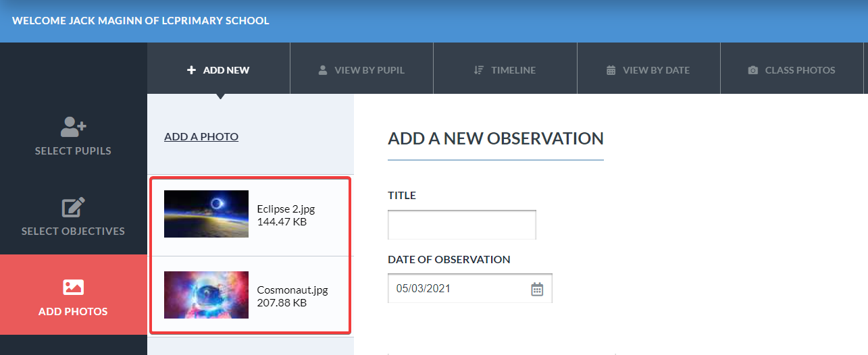
Task: Select the Eclipse 2.jpg thumbnail
Action: [206, 214]
